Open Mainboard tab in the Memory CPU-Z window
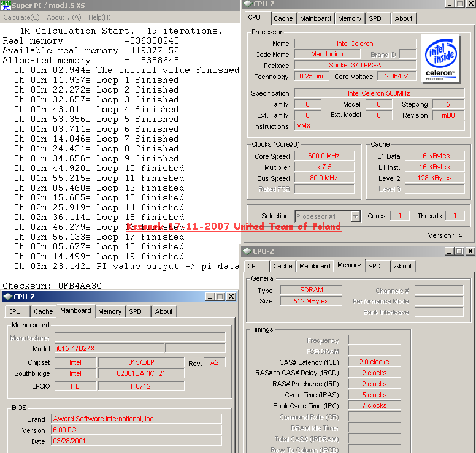Viewport: 476px width, 453px height. coord(315,266)
